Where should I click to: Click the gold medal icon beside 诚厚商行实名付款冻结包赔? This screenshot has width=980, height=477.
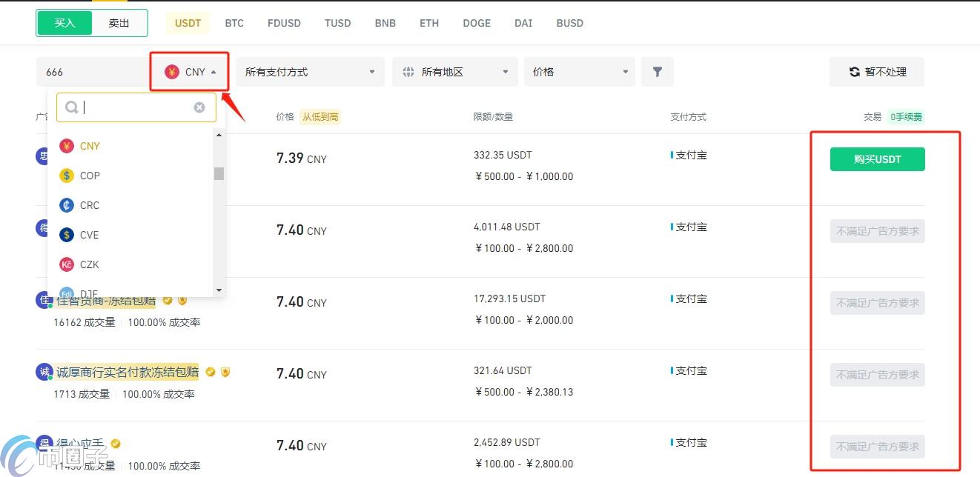pyautogui.click(x=225, y=372)
